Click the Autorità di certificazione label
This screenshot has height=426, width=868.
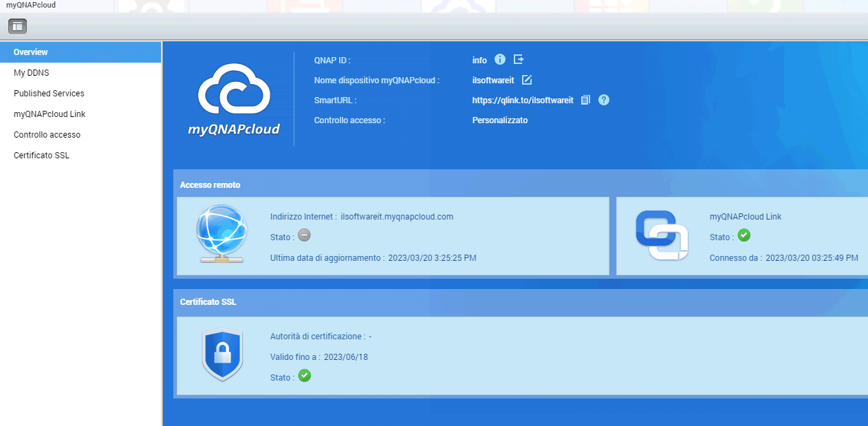coord(318,337)
